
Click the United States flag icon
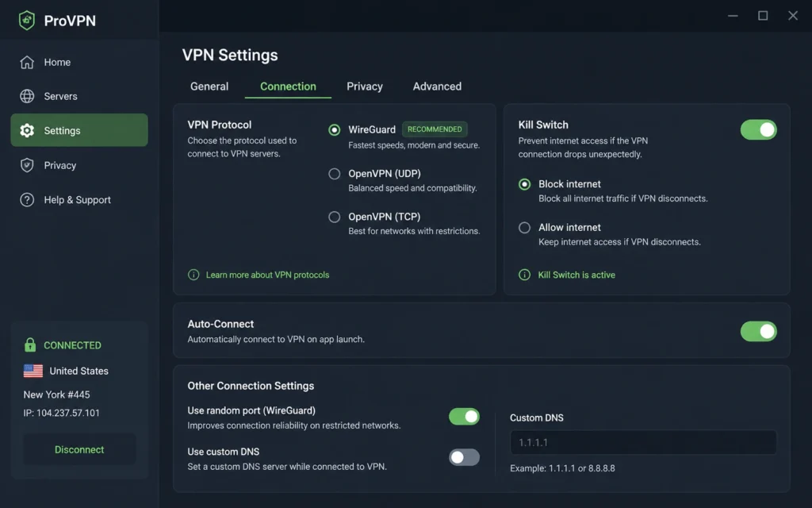click(33, 371)
